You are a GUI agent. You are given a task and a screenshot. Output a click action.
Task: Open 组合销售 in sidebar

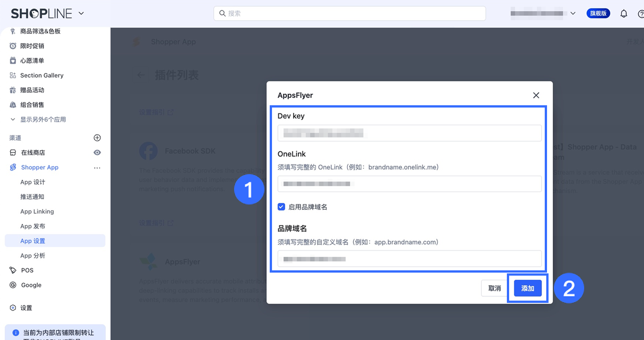pos(32,105)
